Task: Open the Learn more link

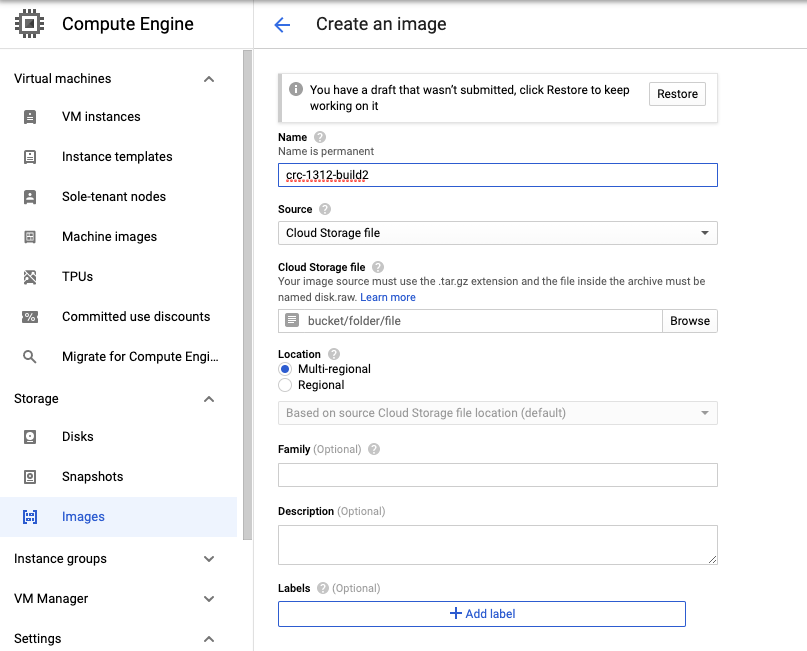Action: tap(388, 297)
